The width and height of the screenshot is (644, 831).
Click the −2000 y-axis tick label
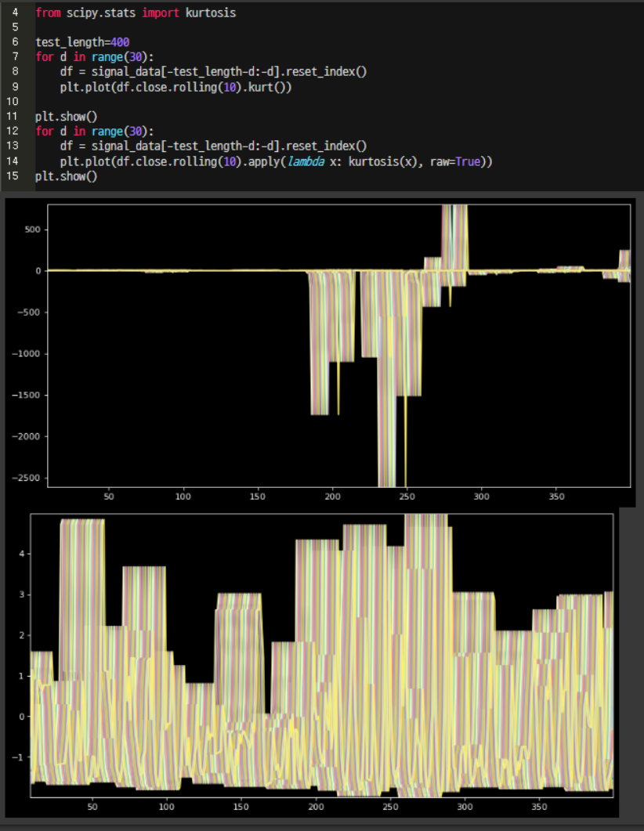(x=27, y=436)
